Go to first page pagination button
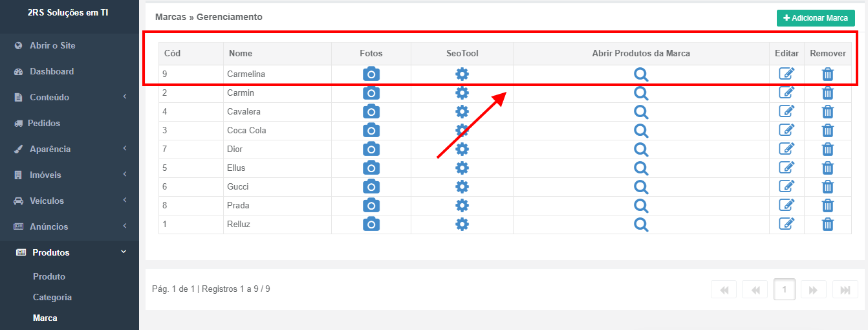Image resolution: width=868 pixels, height=330 pixels. pyautogui.click(x=724, y=290)
